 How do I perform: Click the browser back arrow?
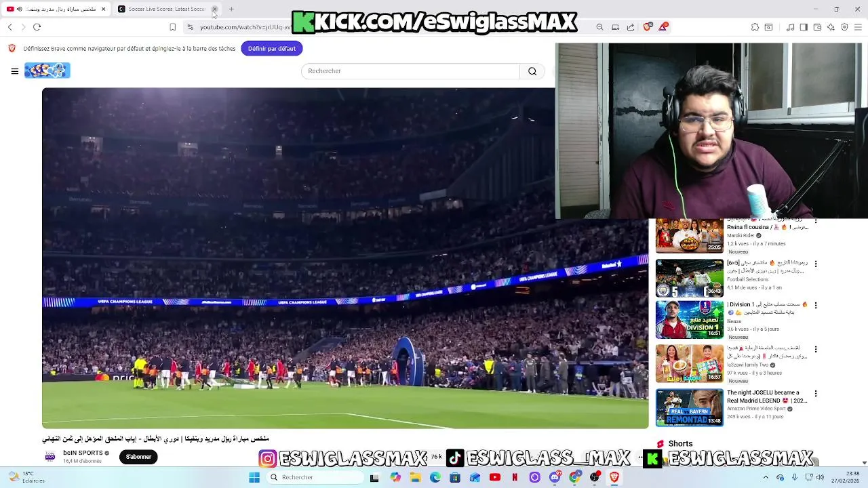pyautogui.click(x=10, y=27)
